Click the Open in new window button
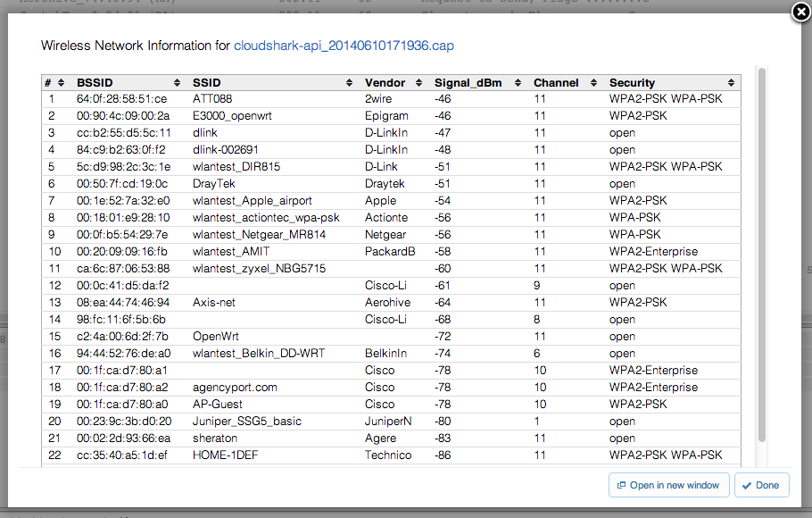 668,485
